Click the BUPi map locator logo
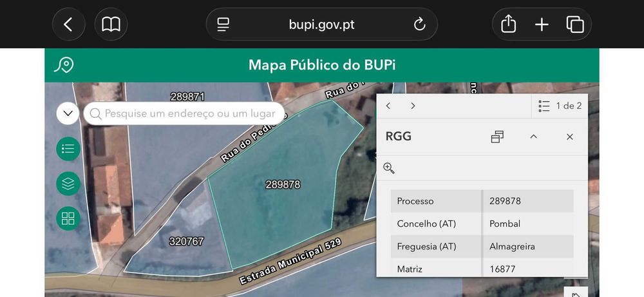The width and height of the screenshot is (644, 297). click(64, 65)
